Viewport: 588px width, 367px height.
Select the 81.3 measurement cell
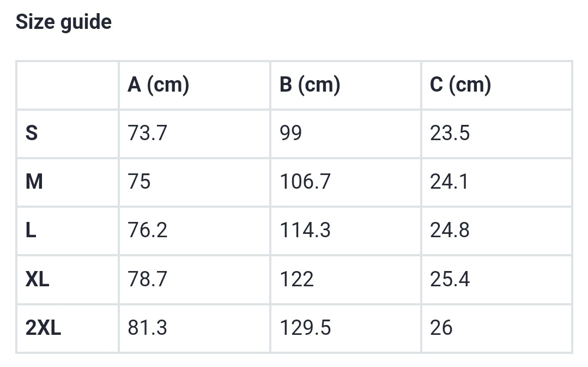[x=147, y=328]
